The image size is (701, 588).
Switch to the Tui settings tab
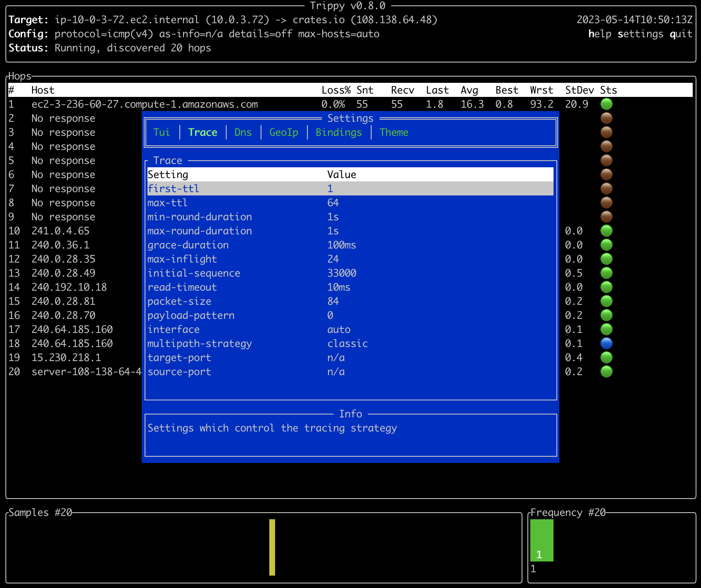[x=162, y=132]
